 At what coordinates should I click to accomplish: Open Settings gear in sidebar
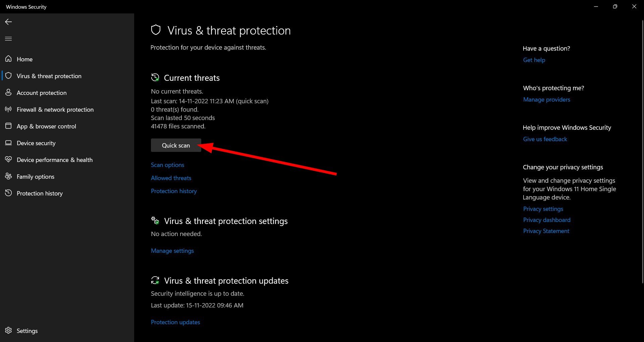coord(8,331)
